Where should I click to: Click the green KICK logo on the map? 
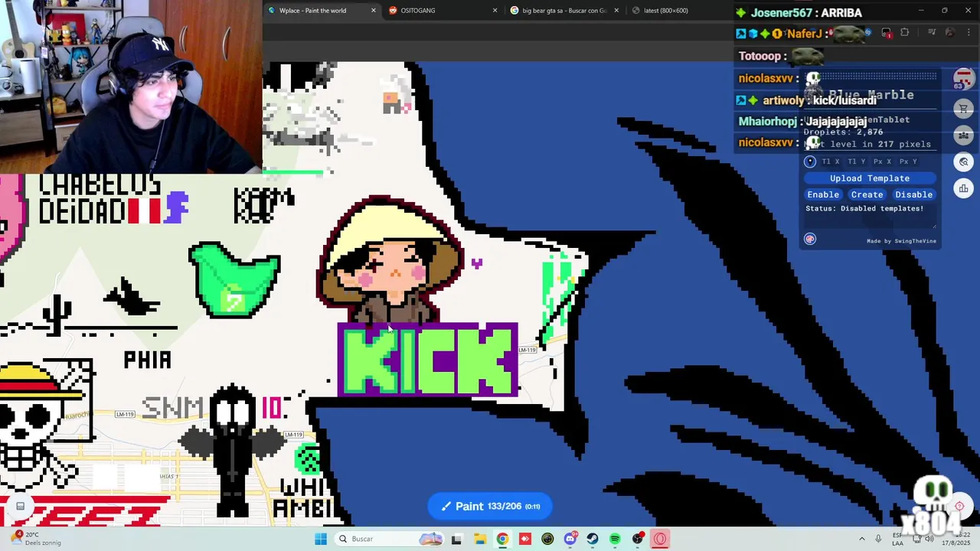tap(427, 360)
